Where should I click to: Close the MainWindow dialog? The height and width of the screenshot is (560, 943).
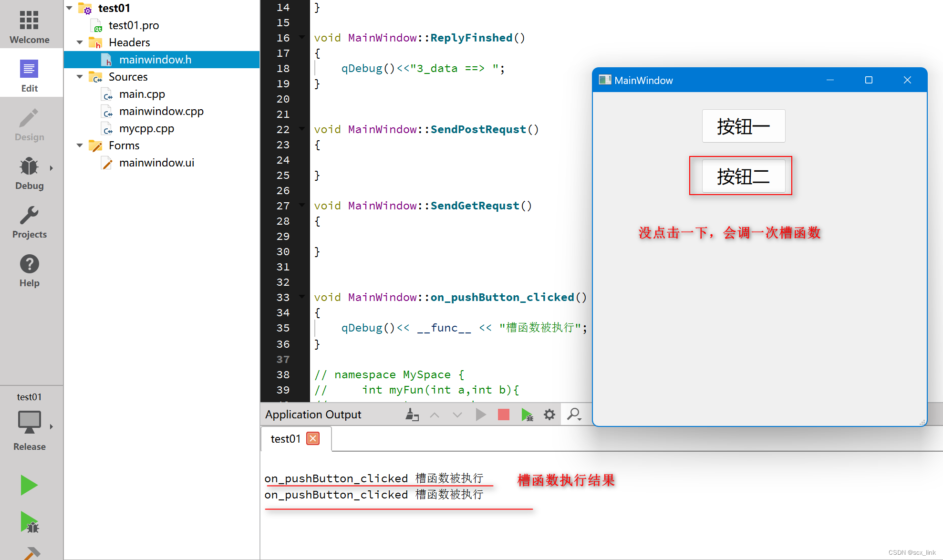[x=907, y=80]
